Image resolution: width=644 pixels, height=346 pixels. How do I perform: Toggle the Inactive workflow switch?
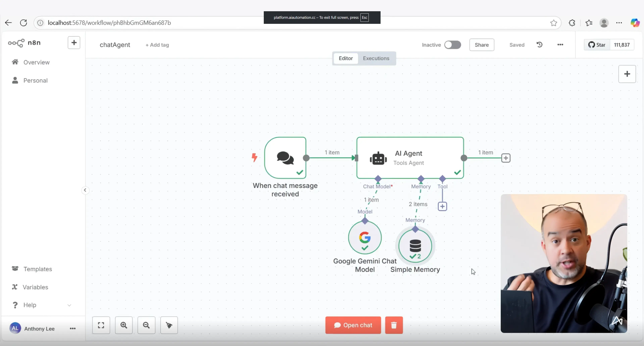pyautogui.click(x=453, y=45)
